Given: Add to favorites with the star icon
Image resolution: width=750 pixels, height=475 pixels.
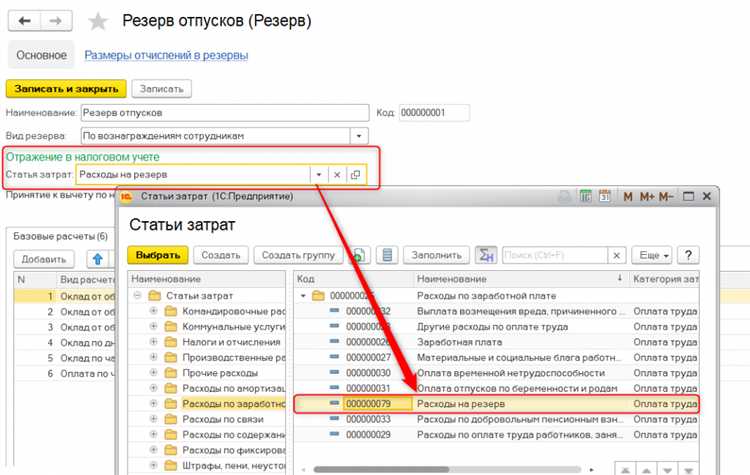Looking at the screenshot, I should pos(98,22).
